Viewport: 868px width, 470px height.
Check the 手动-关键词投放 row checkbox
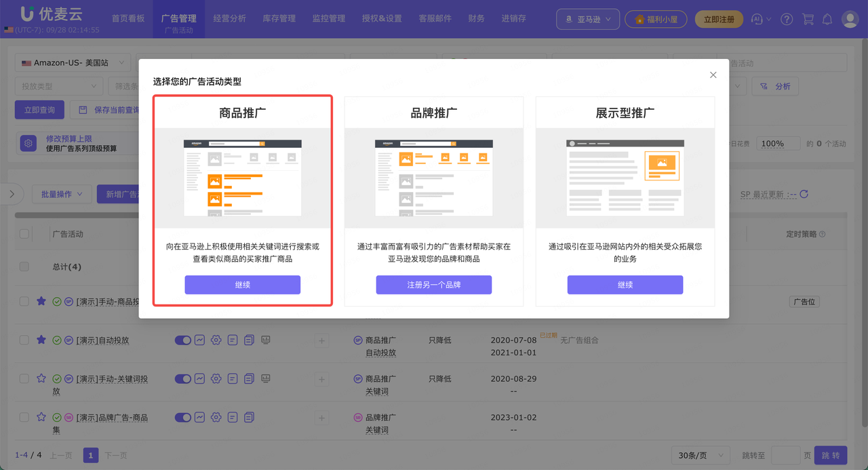(x=24, y=378)
